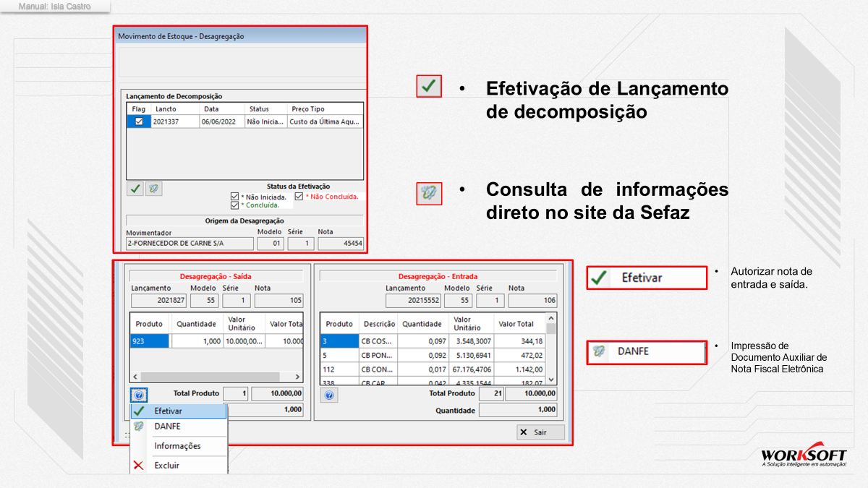Click the green checkmark button under Lançamento de Decomposição

click(x=135, y=189)
